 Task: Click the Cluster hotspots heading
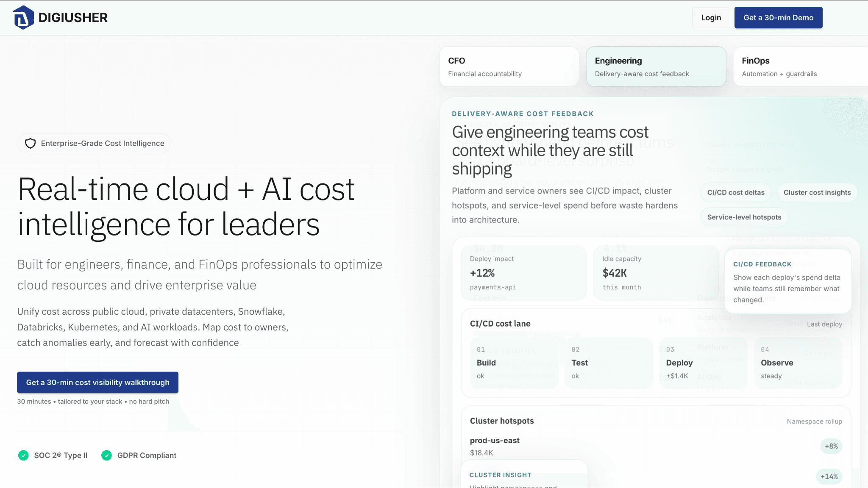click(x=502, y=421)
